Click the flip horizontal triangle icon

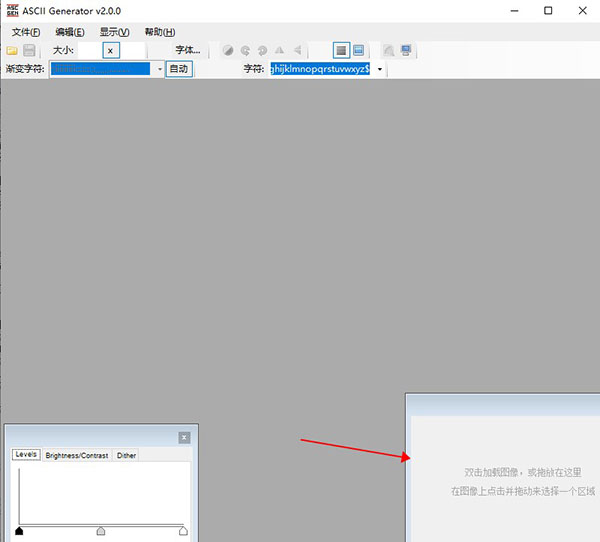297,50
